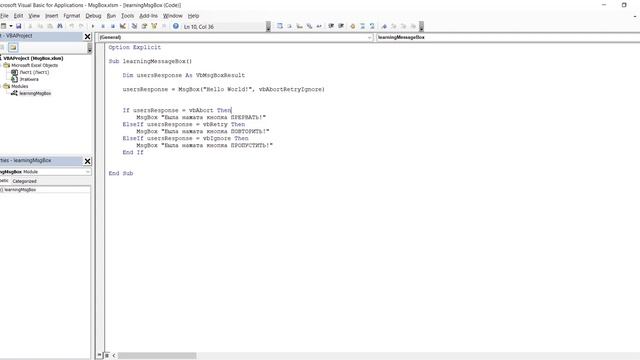This screenshot has height=360, width=640.
Task: Open Project Explorer toolbar overflow arrow
Action: tap(90, 48)
